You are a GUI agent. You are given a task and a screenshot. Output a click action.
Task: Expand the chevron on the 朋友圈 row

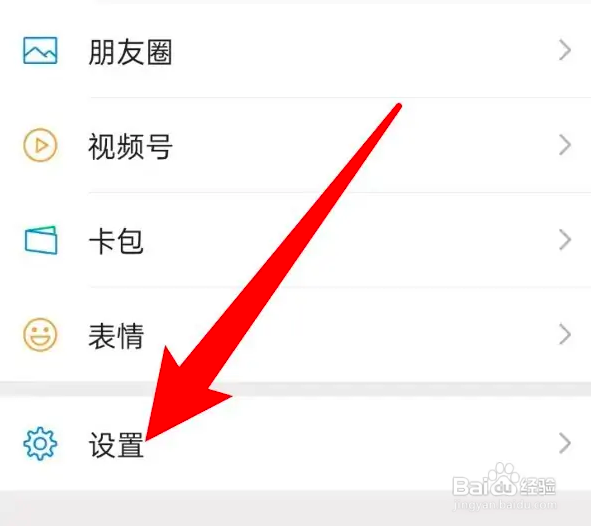click(565, 50)
